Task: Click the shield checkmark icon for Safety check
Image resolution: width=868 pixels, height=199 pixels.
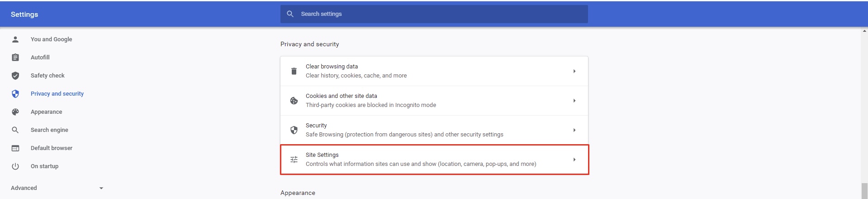Action: coord(15,76)
